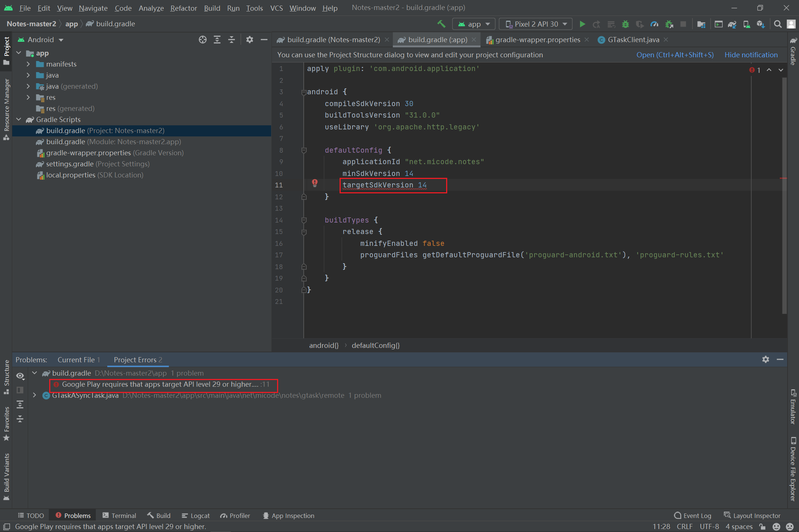Toggle the eye view-options icon in Problems
The height and width of the screenshot is (532, 799).
coord(20,376)
